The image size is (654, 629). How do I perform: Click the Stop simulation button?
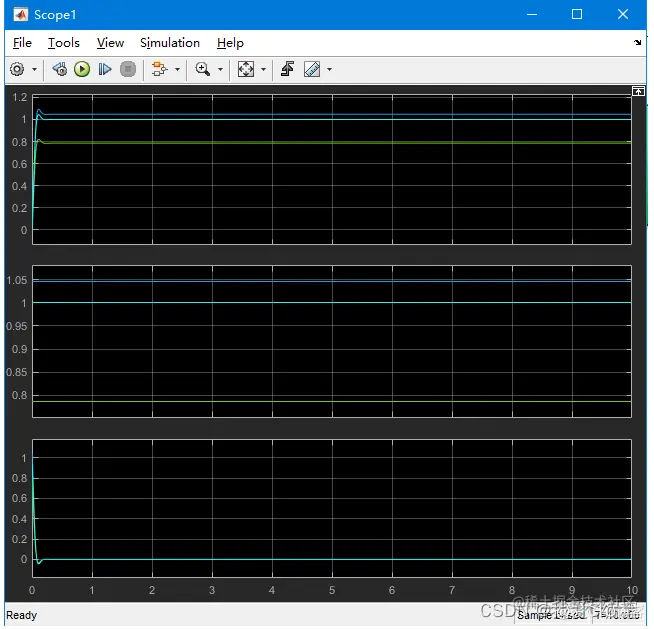point(127,69)
